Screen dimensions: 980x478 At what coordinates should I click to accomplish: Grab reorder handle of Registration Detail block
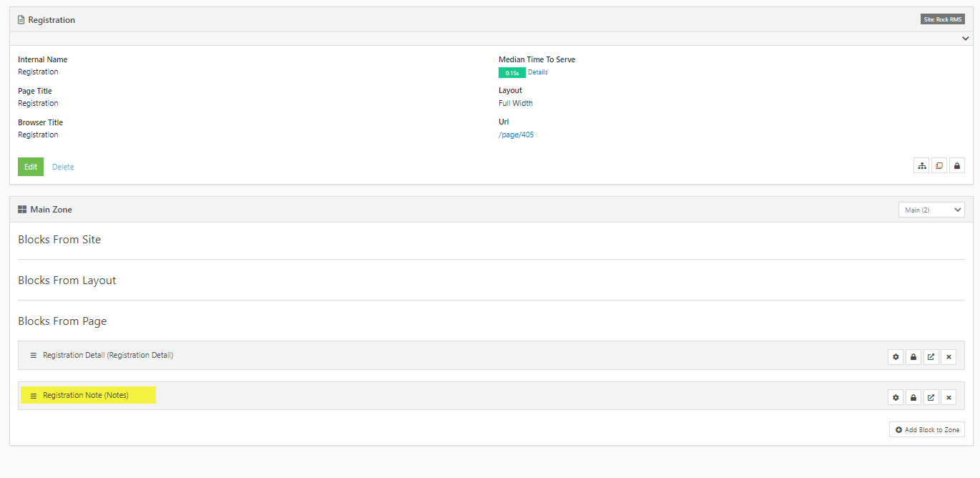click(x=33, y=355)
